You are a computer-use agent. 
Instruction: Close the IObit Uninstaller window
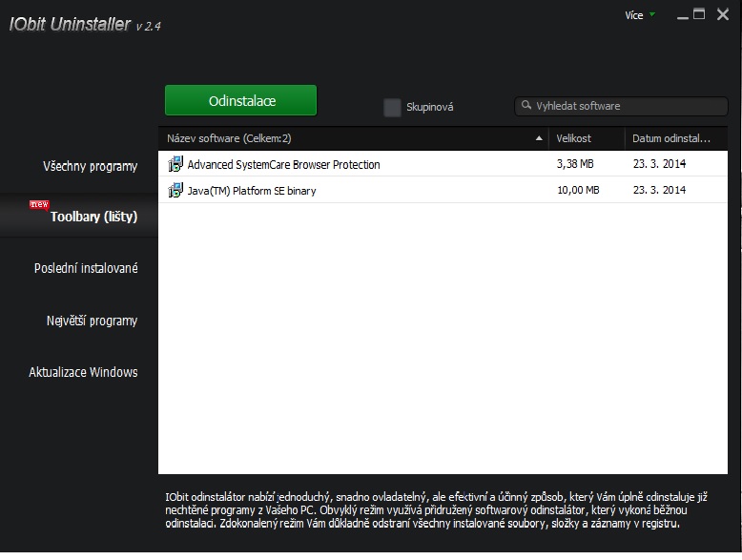point(723,14)
